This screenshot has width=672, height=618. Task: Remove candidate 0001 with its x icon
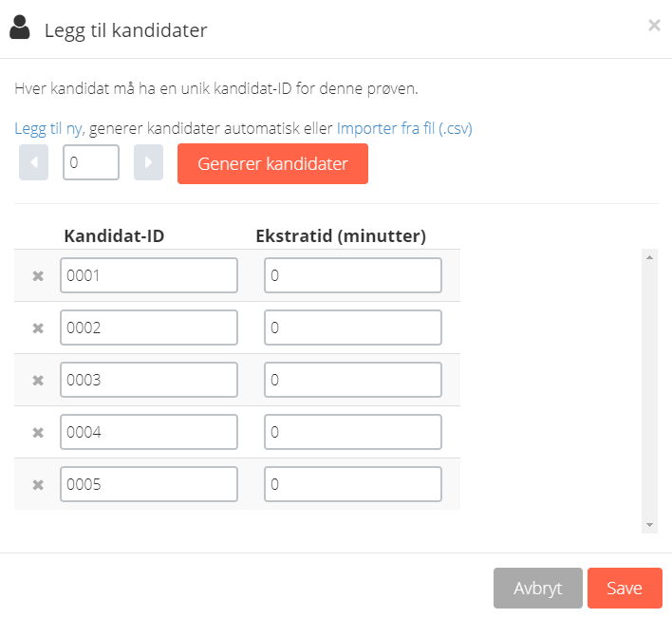(38, 276)
